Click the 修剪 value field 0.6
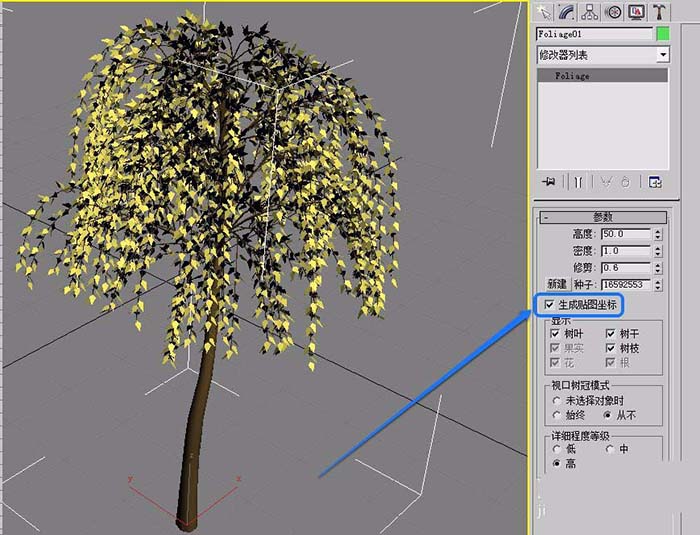This screenshot has width=700, height=535. click(x=626, y=268)
